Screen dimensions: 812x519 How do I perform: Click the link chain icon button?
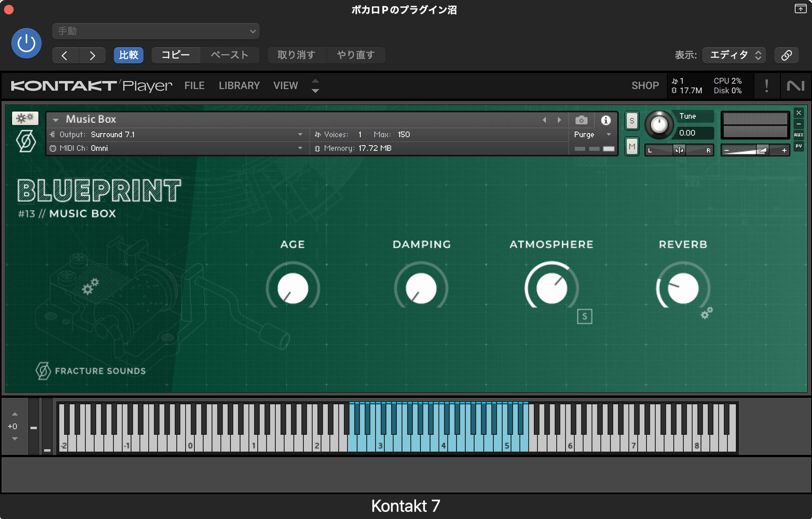[x=786, y=55]
